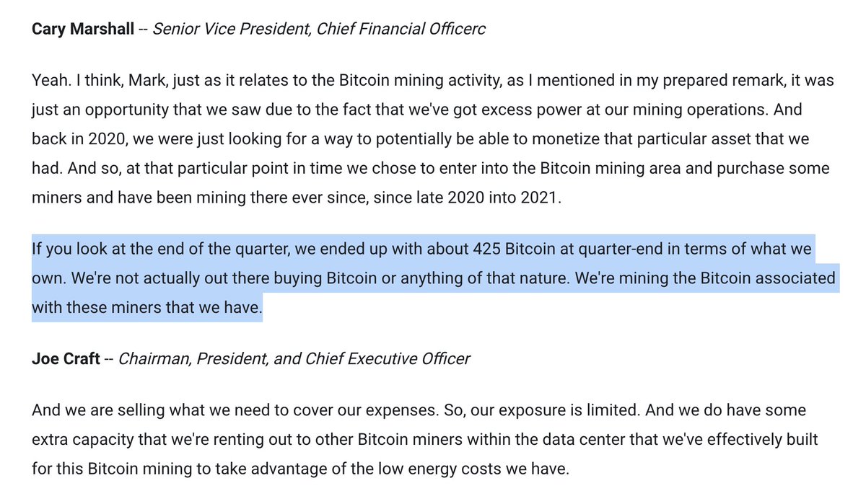Click the title Chairman, President, and Chief Executive Officer

tap(294, 358)
